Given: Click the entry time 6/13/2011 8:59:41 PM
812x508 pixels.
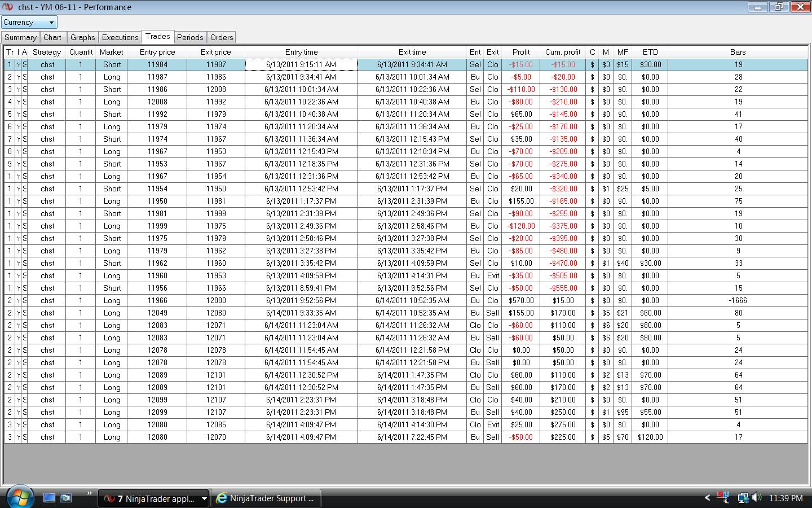Looking at the screenshot, I should [x=301, y=288].
